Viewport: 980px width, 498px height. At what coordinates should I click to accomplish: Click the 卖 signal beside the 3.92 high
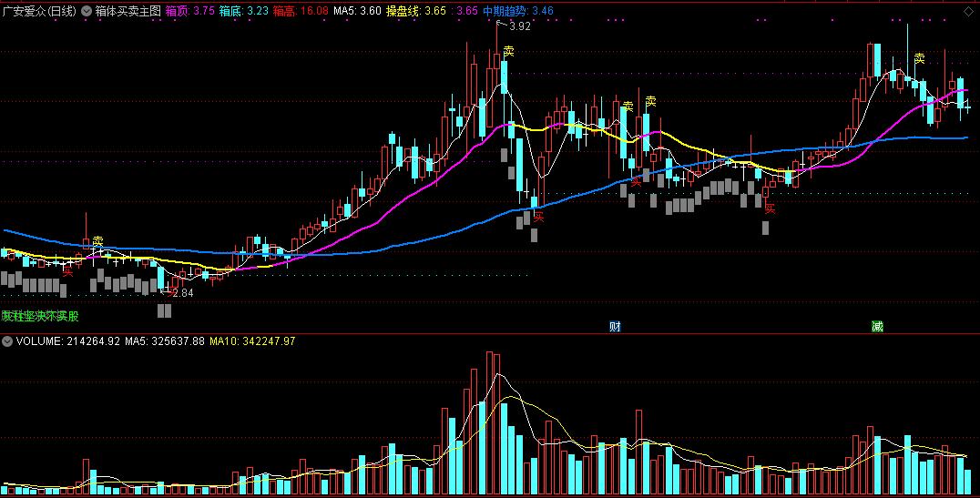509,51
